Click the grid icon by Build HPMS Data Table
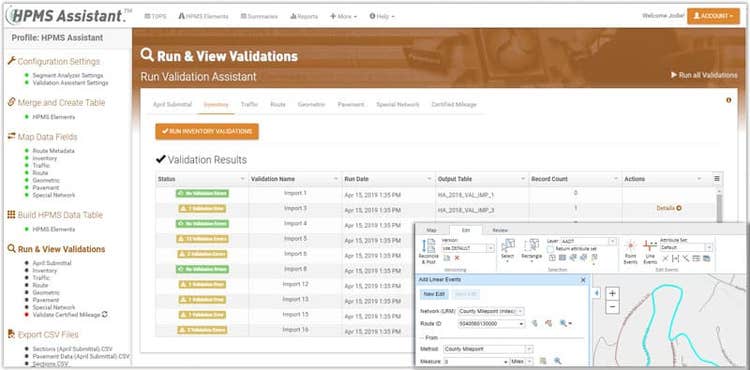The height and width of the screenshot is (370, 750). coord(11,215)
